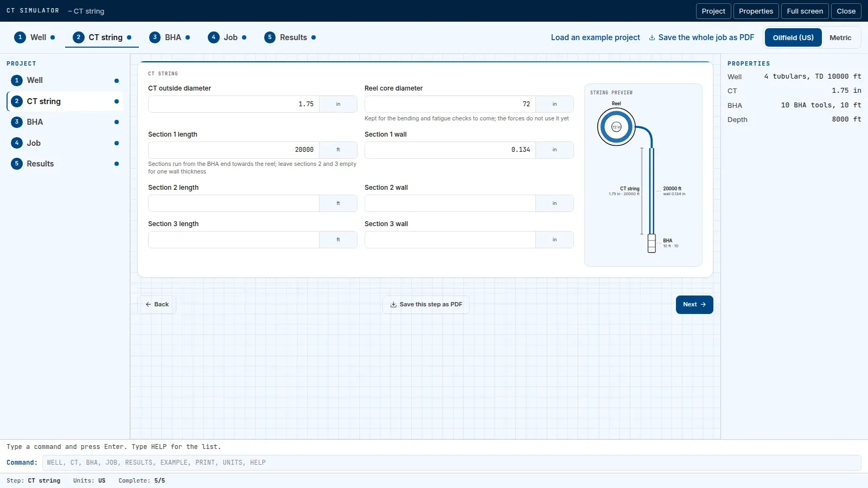The width and height of the screenshot is (868, 488).
Task: Open the BHA tab in top stepper
Action: click(x=170, y=37)
